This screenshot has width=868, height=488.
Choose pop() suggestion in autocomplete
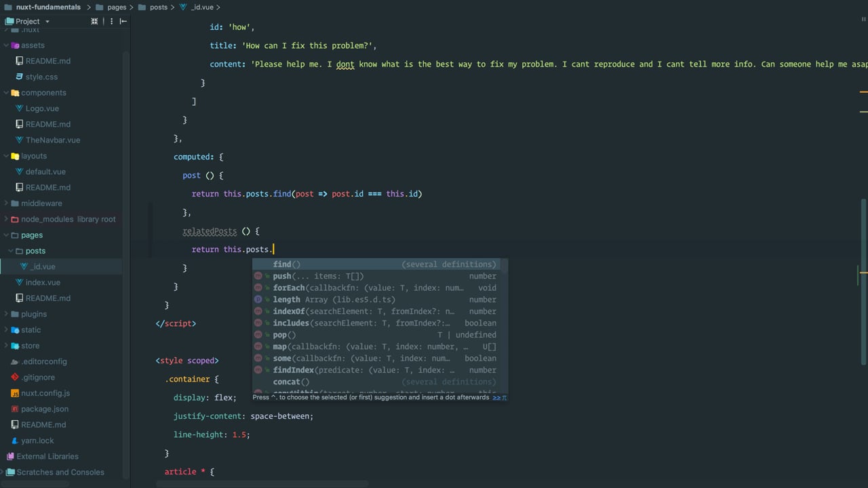[376, 335]
